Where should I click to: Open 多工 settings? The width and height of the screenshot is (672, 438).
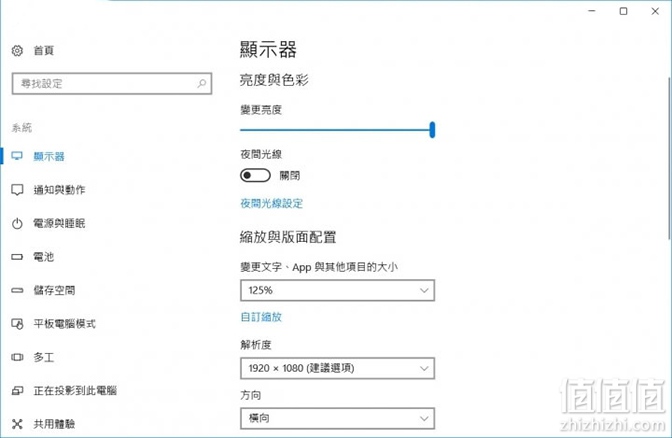click(44, 357)
